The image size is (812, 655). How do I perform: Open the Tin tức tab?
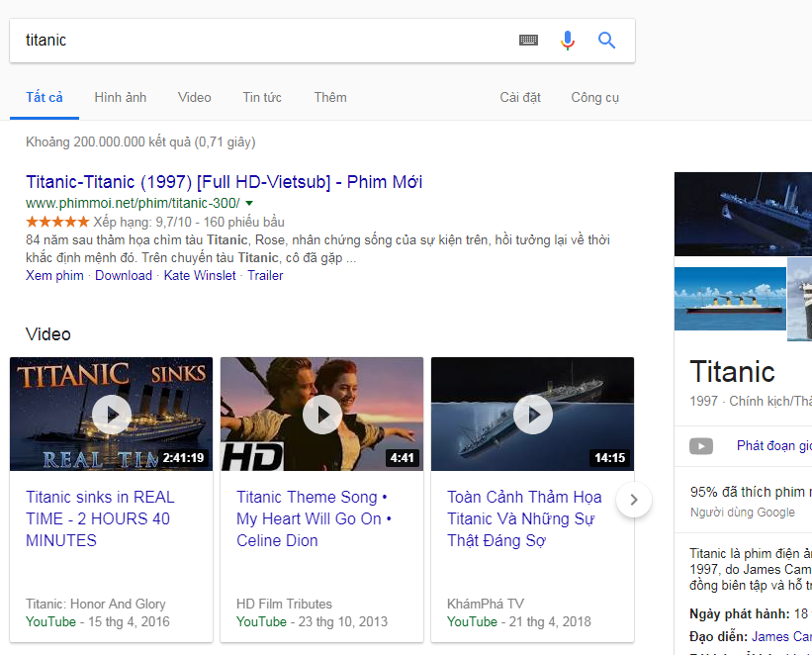[262, 97]
